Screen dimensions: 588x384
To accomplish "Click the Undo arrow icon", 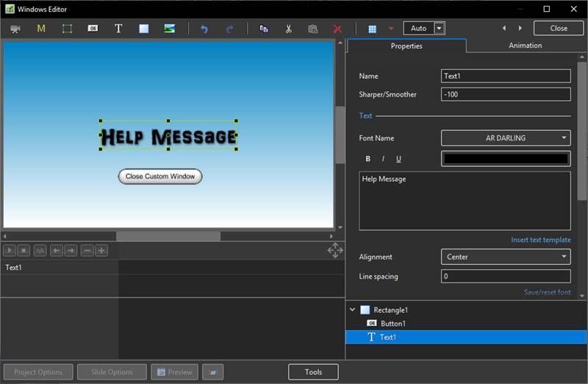I will pyautogui.click(x=204, y=29).
